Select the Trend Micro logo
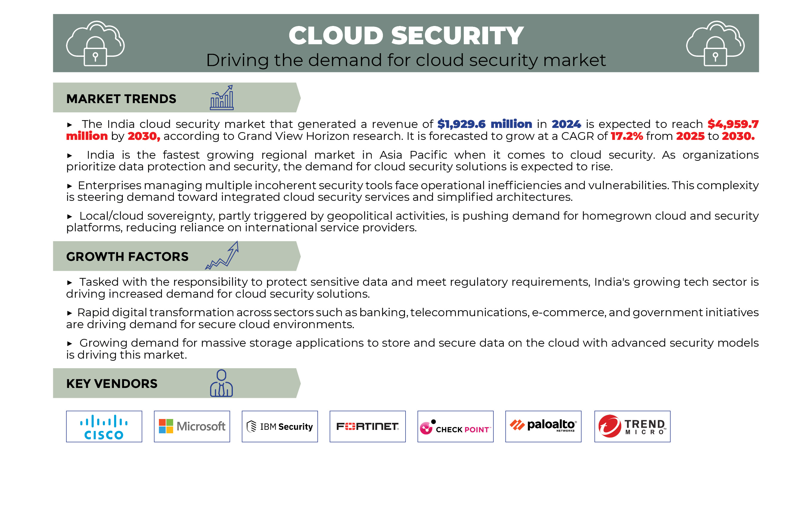The width and height of the screenshot is (812, 529). [x=632, y=426]
